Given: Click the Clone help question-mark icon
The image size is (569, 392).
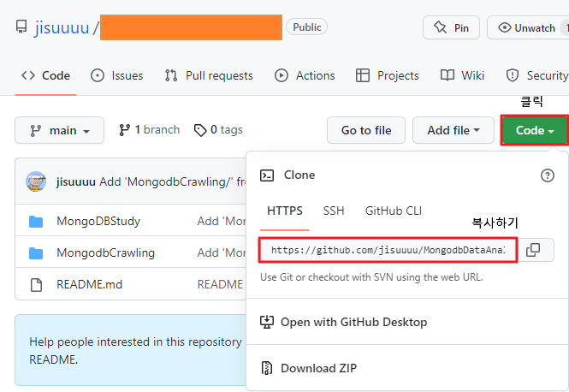Looking at the screenshot, I should point(548,175).
